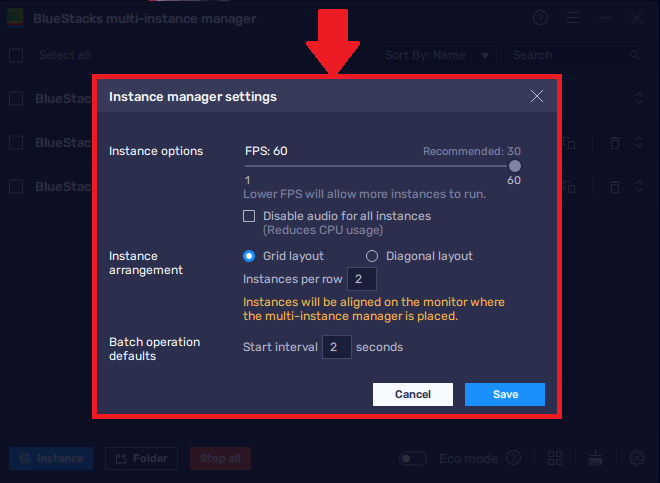Expand the first instance row chevron

tap(639, 98)
